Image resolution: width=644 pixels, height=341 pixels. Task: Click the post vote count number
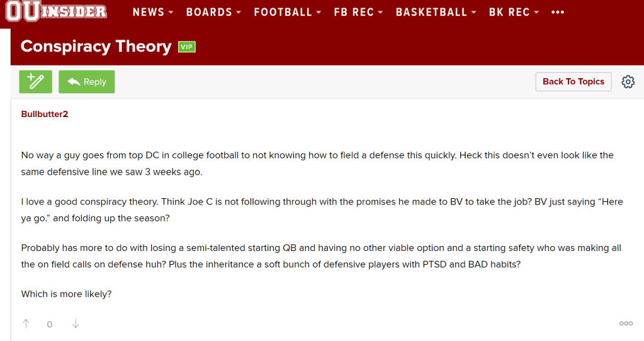point(50,325)
